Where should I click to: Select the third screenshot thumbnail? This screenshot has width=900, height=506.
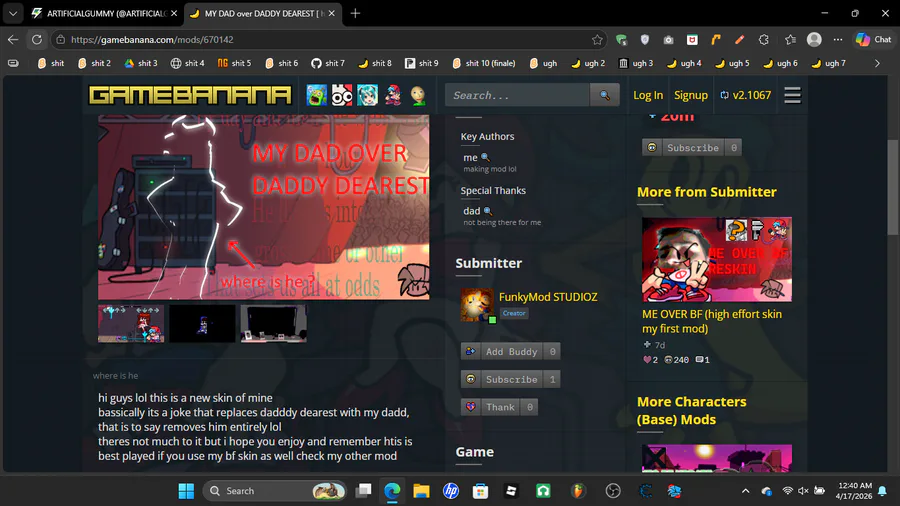tap(273, 324)
